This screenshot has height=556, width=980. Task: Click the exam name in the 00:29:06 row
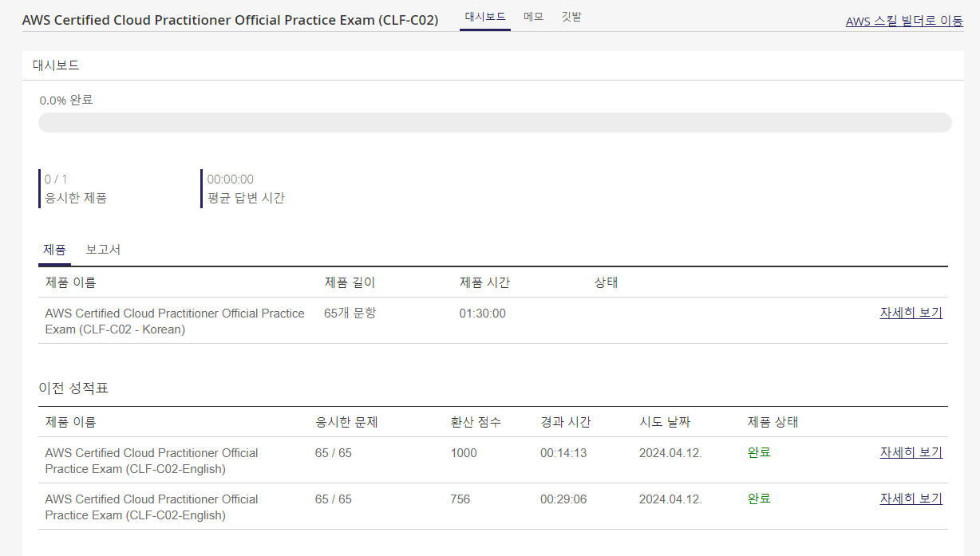point(152,507)
